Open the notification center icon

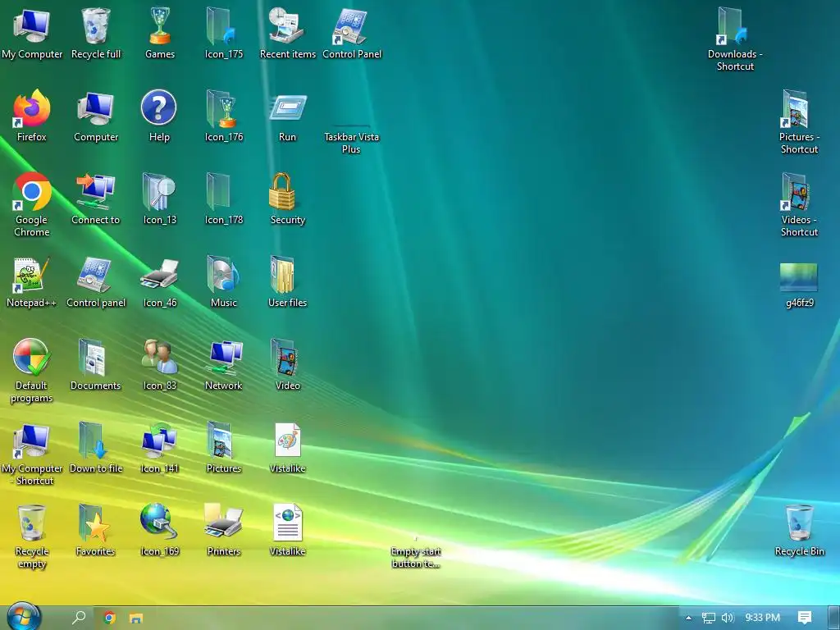tap(804, 618)
